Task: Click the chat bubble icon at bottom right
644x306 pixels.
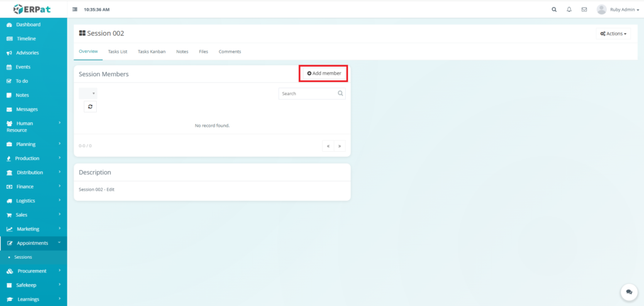Action: click(629, 292)
